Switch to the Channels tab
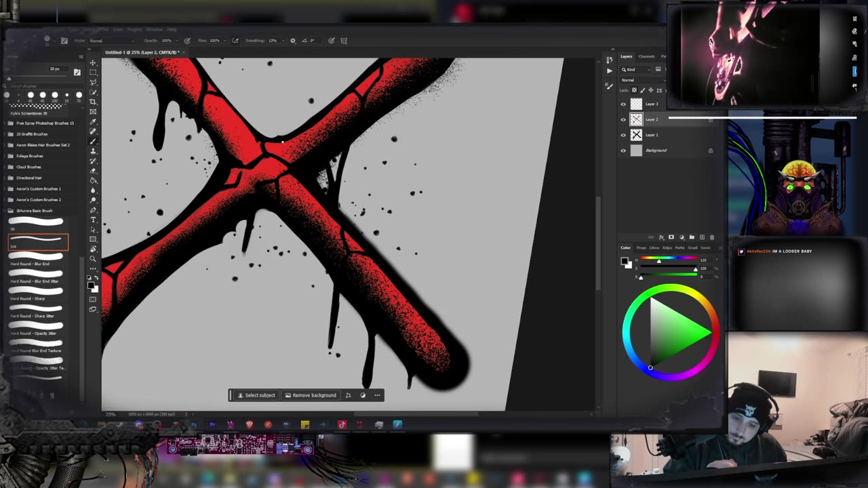 pyautogui.click(x=646, y=56)
